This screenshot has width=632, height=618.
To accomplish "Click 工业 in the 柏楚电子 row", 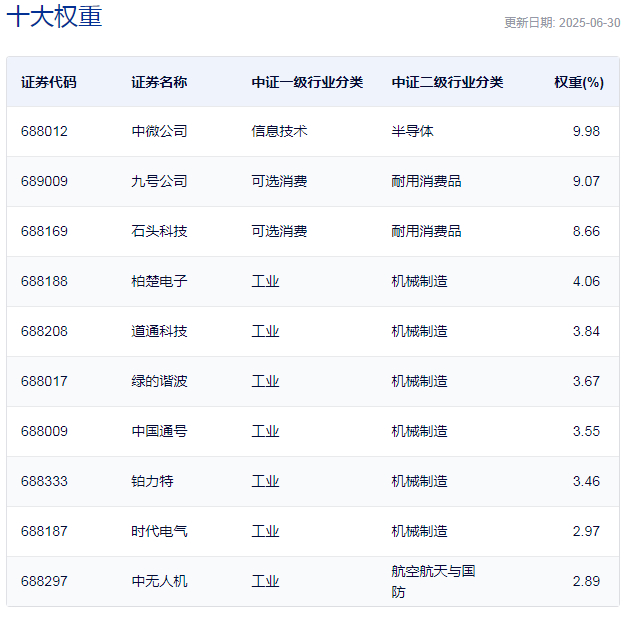I will [x=265, y=281].
